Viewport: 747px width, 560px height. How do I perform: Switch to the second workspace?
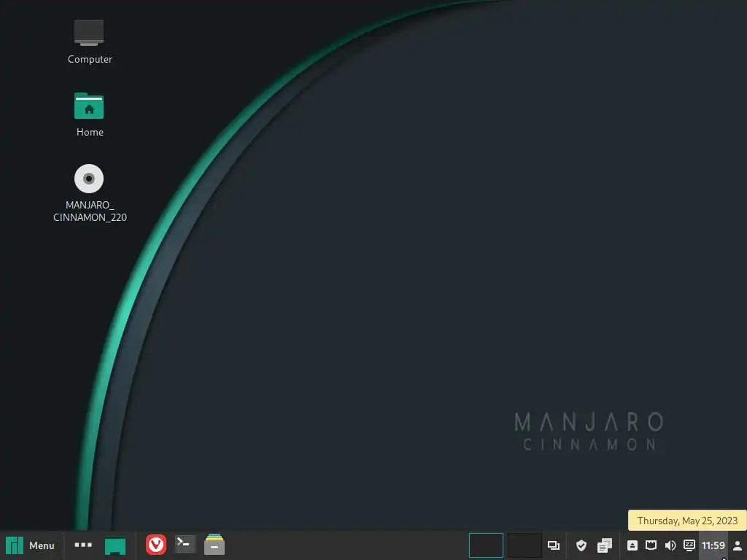[525, 545]
